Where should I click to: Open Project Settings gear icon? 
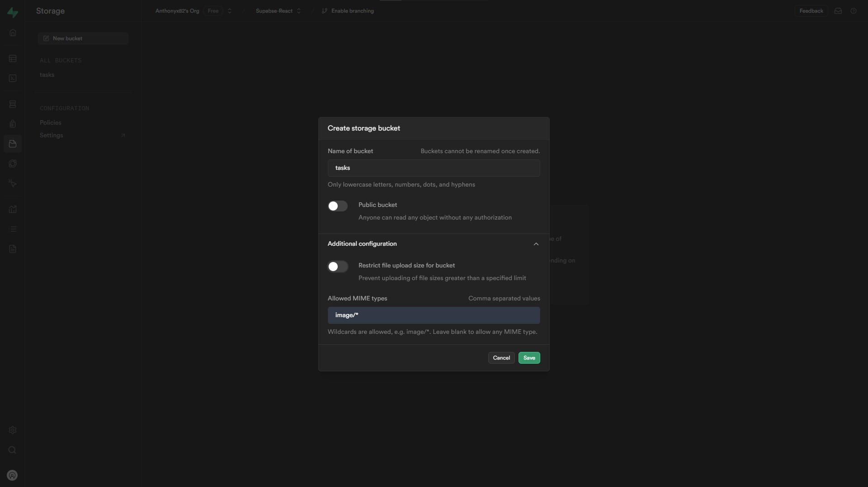pyautogui.click(x=13, y=430)
